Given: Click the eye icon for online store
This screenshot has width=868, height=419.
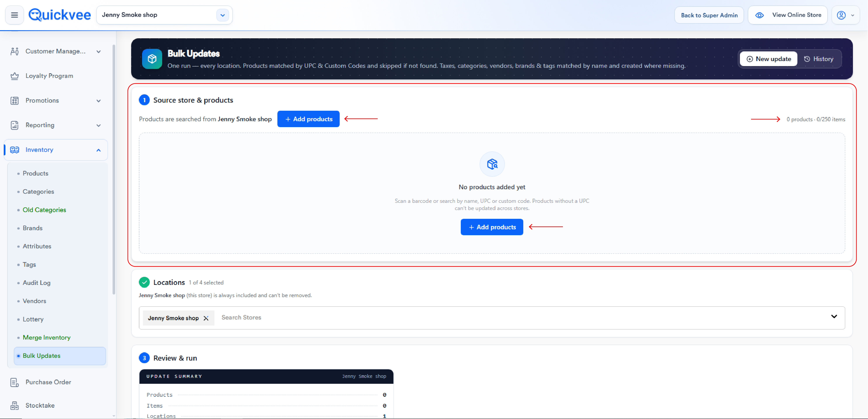Looking at the screenshot, I should 760,15.
